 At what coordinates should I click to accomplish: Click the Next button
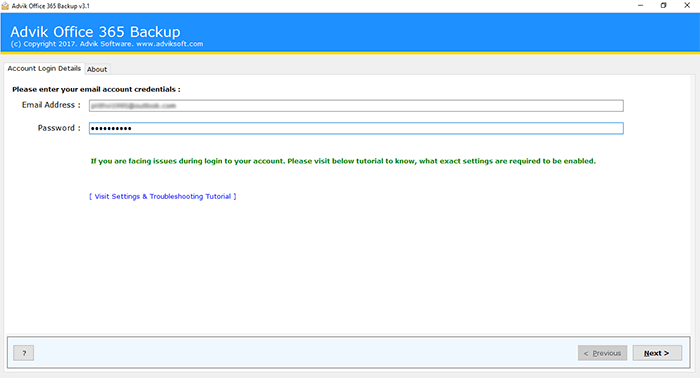point(657,353)
